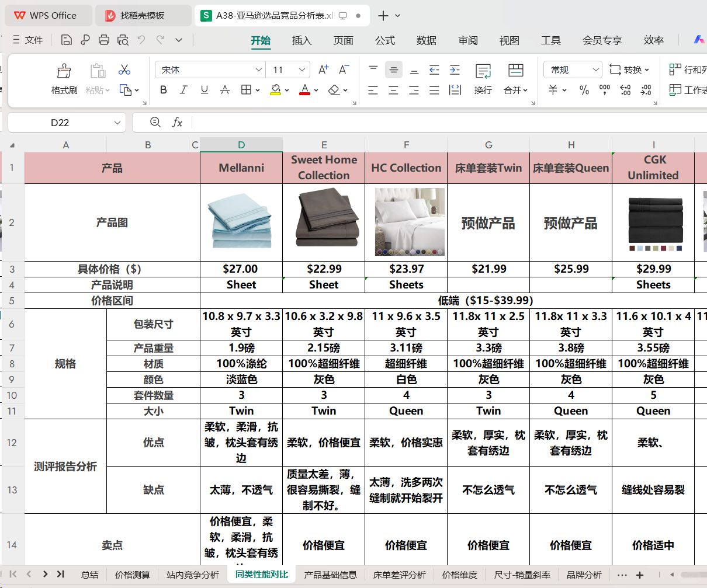
Task: Click the more sheets ellipsis button
Action: [x=622, y=575]
